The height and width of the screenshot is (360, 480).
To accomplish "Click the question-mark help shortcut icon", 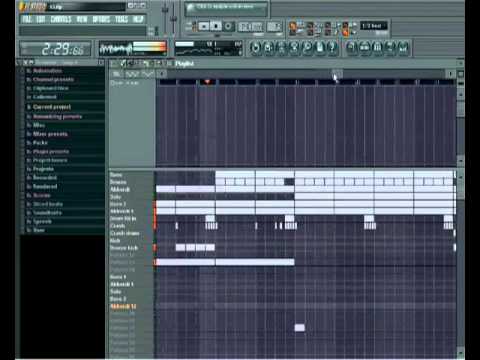I will coord(332,48).
